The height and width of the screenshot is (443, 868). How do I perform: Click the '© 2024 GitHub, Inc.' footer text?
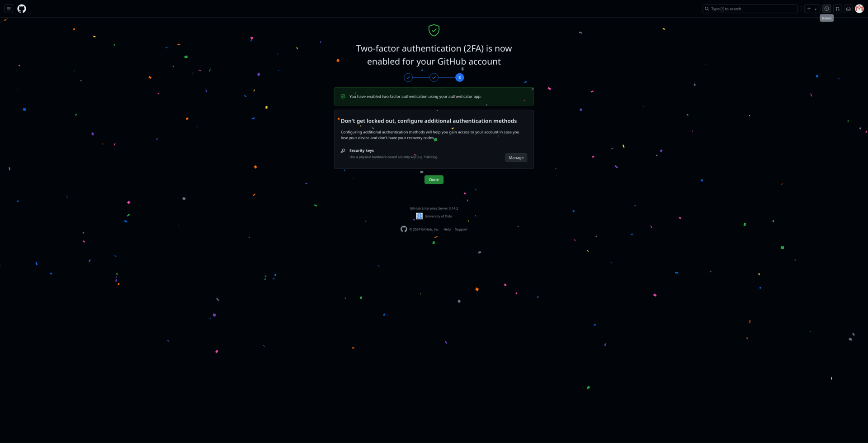[x=424, y=229]
